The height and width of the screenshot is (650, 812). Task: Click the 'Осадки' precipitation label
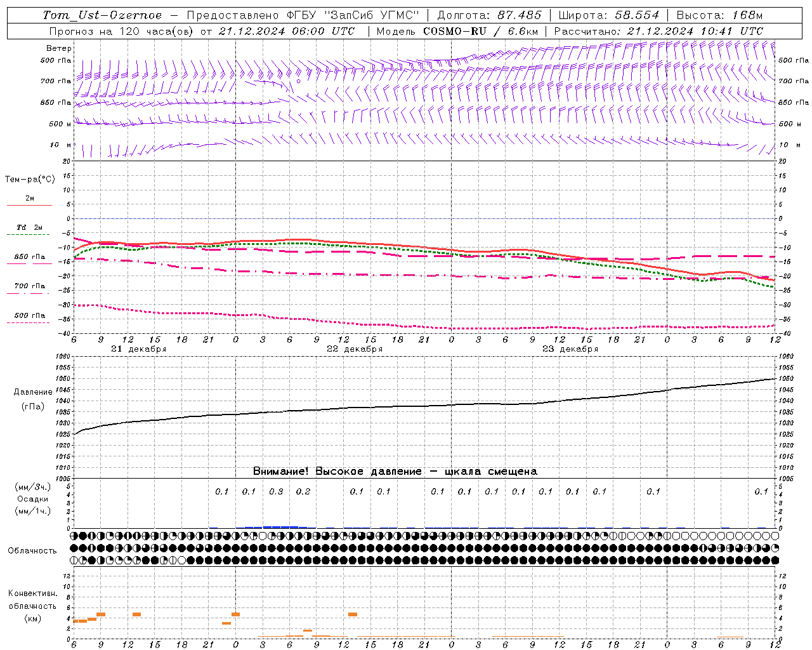coord(33,499)
